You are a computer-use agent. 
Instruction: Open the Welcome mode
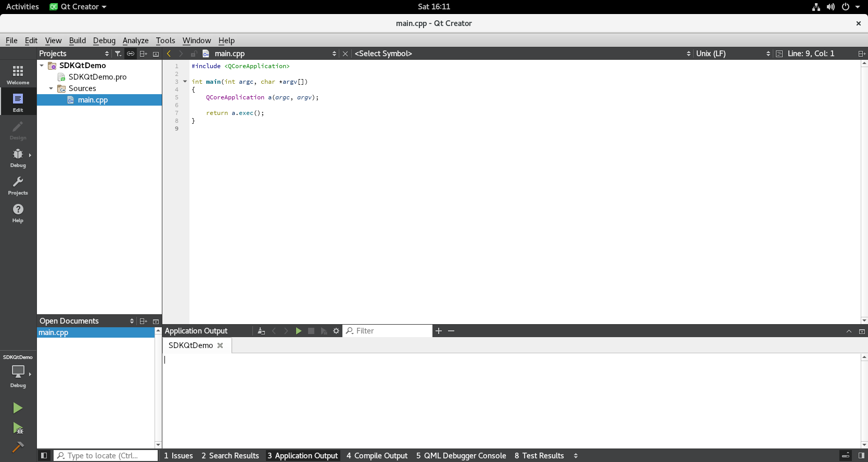click(18, 74)
